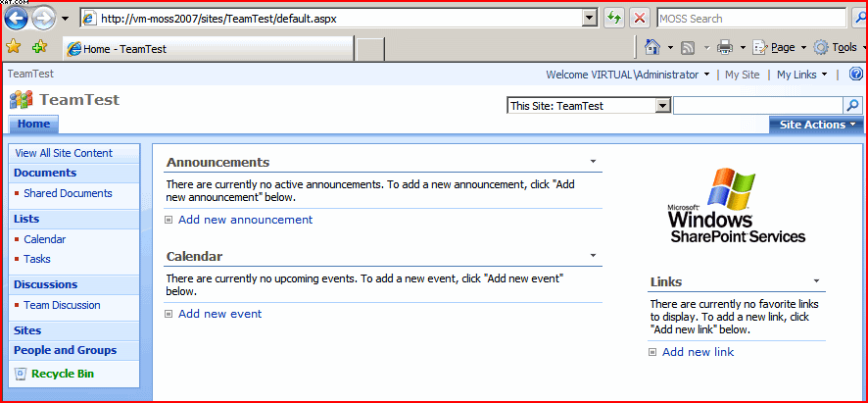
Task: Open the Page menu in toolbar
Action: pyautogui.click(x=782, y=47)
